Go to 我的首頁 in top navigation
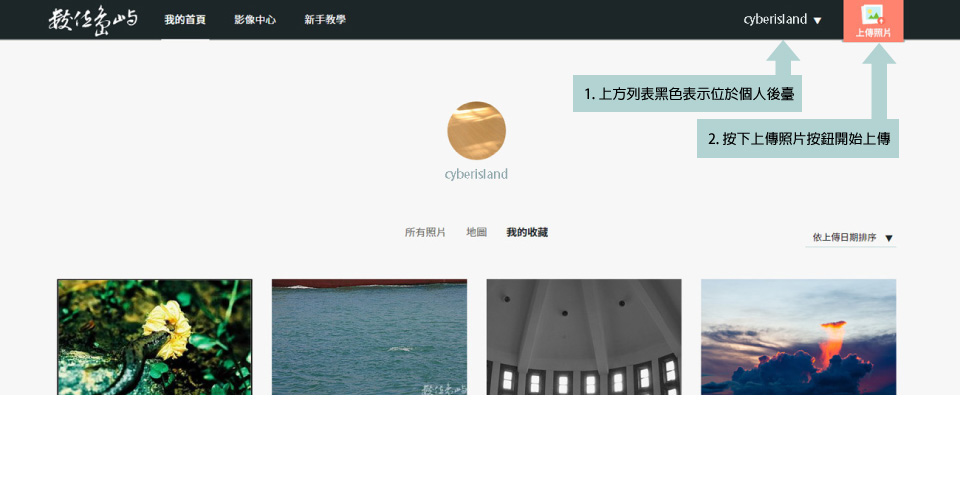960x479 pixels. click(185, 20)
